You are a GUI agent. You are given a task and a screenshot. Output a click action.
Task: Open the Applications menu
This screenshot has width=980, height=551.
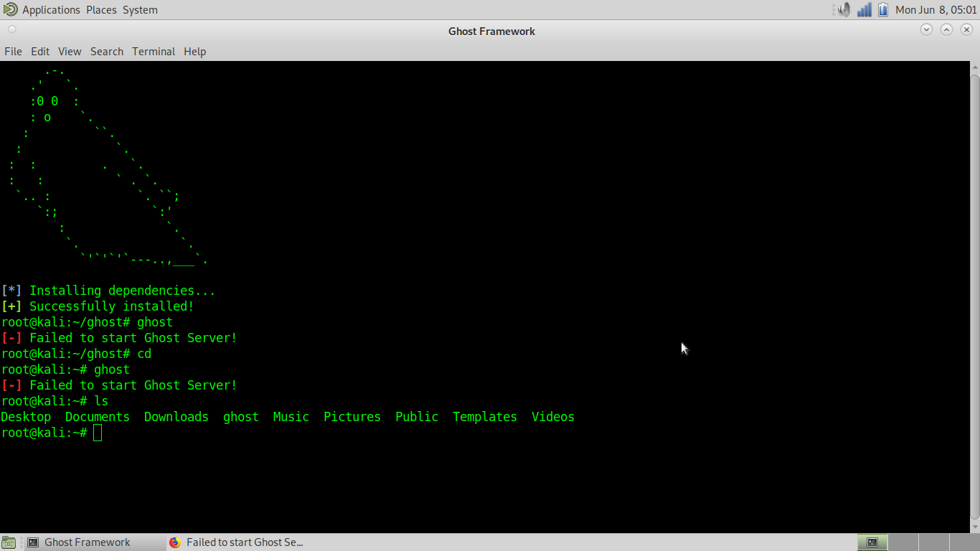(50, 9)
